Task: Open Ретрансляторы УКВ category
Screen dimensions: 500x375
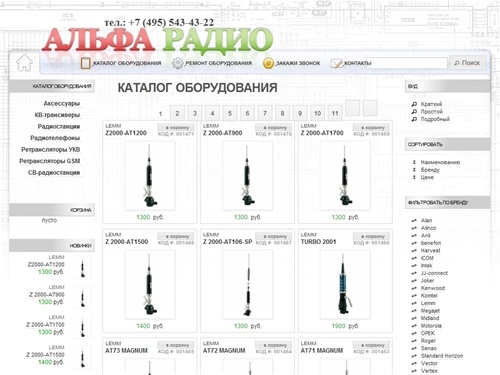Action: 51,150
